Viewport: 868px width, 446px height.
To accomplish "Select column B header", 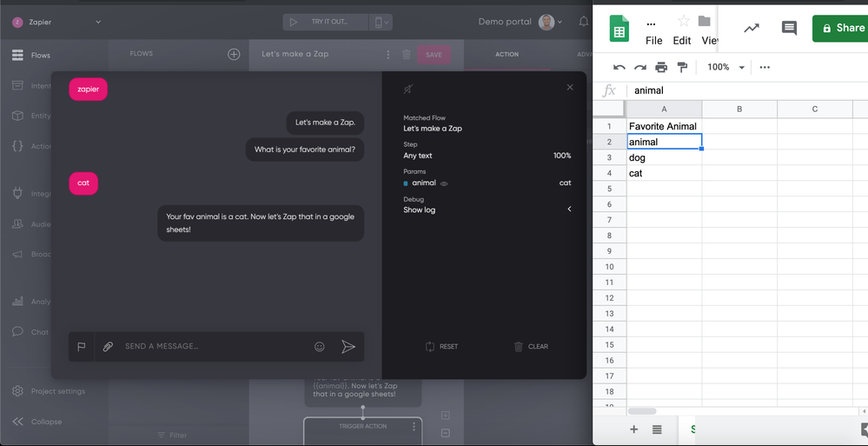I will pos(739,110).
